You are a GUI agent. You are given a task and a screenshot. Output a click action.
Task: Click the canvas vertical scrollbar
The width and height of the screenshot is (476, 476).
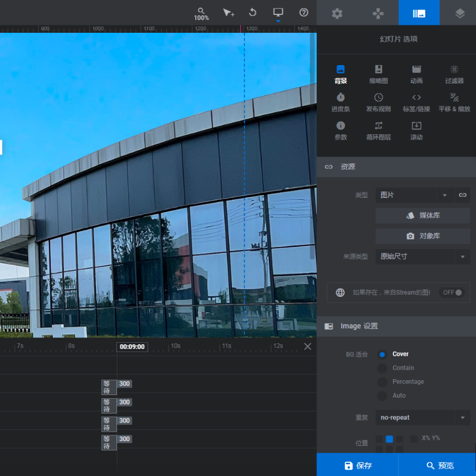tap(312, 146)
